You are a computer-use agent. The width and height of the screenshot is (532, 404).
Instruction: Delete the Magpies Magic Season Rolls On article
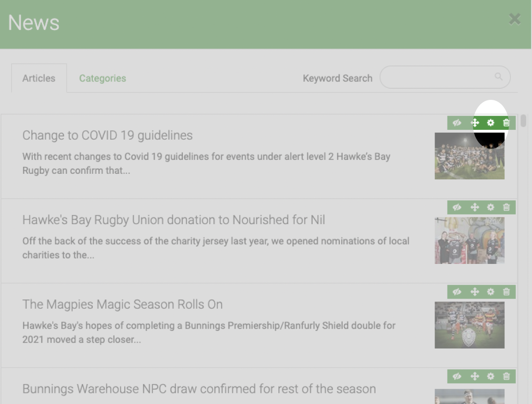[x=506, y=292]
